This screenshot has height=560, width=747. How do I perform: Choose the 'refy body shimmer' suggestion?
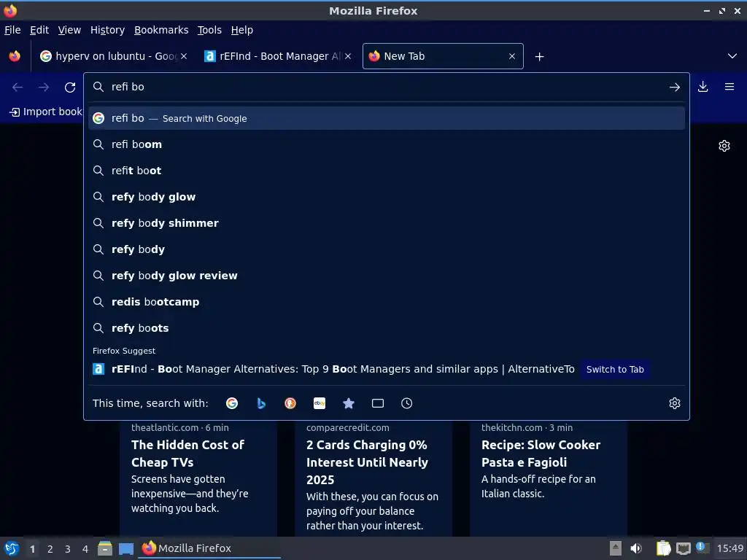coord(387,223)
